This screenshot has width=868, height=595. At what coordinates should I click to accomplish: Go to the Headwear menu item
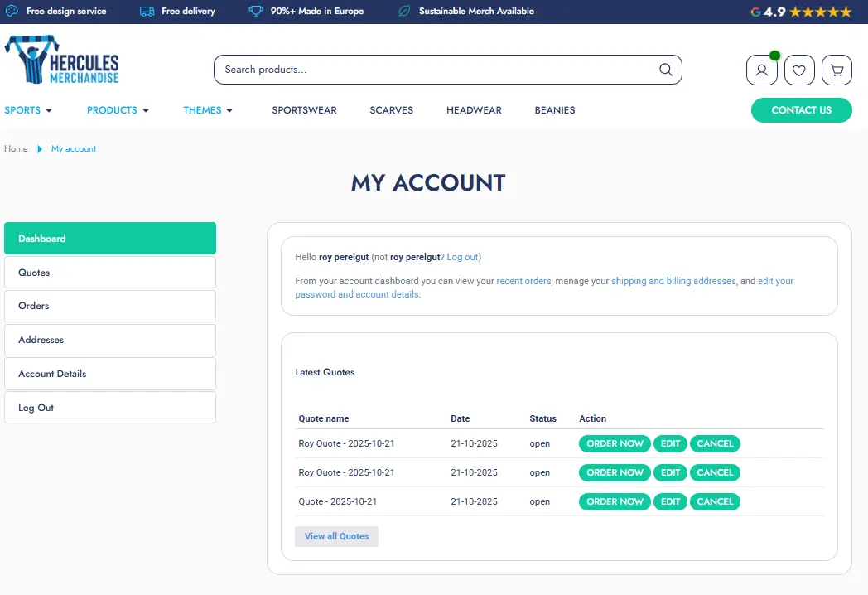click(474, 110)
